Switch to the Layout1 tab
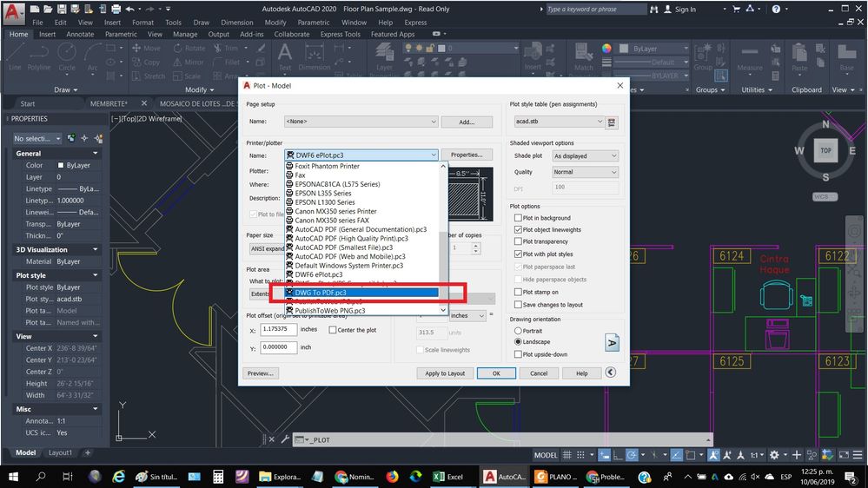 pyautogui.click(x=60, y=452)
